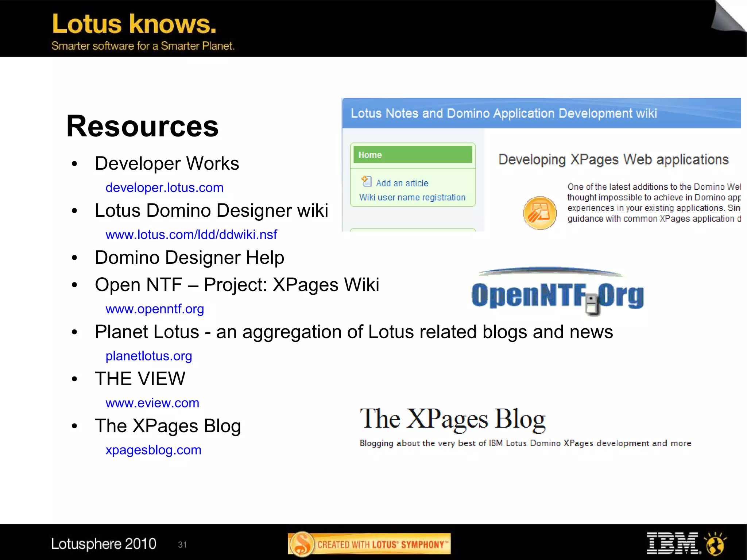Select the 'Resources' slide title
Image resolution: width=747 pixels, height=560 pixels.
[142, 126]
